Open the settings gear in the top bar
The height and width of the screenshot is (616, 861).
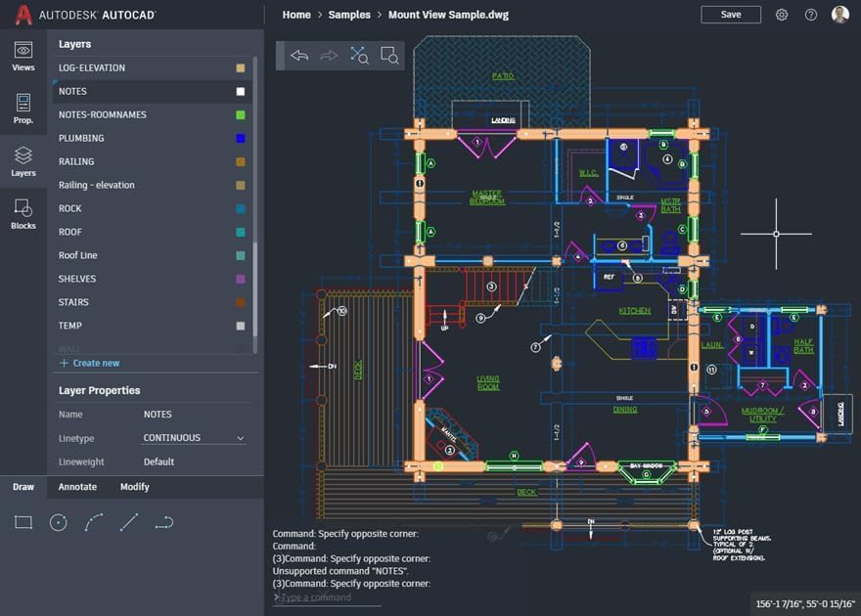(x=780, y=15)
